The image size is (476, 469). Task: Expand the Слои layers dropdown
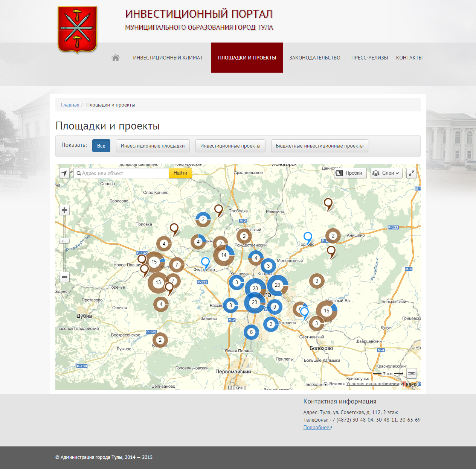[386, 173]
